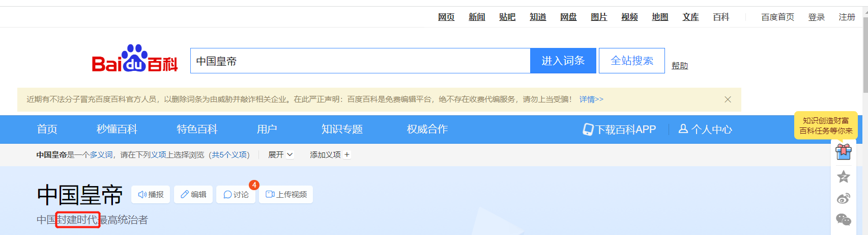
Task: Open the gift box tasks icon
Action: [x=843, y=151]
